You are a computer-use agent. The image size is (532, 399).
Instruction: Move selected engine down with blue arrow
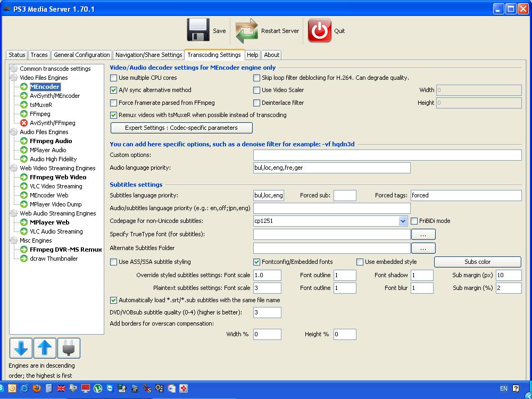[21, 348]
